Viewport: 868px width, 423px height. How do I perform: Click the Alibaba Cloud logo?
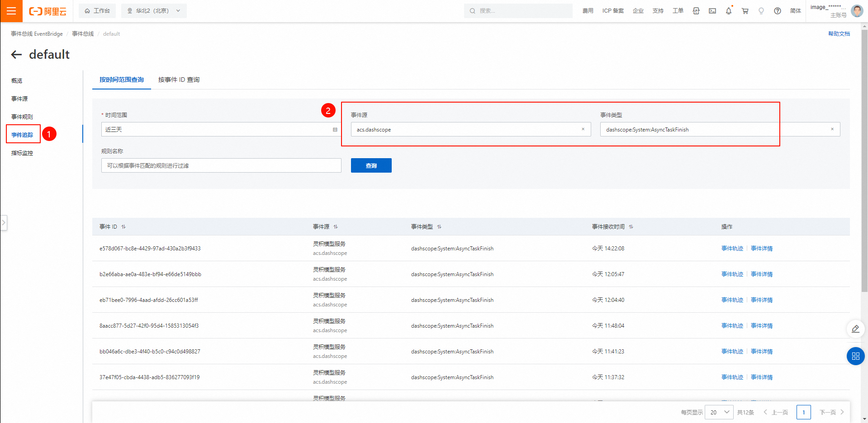47,11
